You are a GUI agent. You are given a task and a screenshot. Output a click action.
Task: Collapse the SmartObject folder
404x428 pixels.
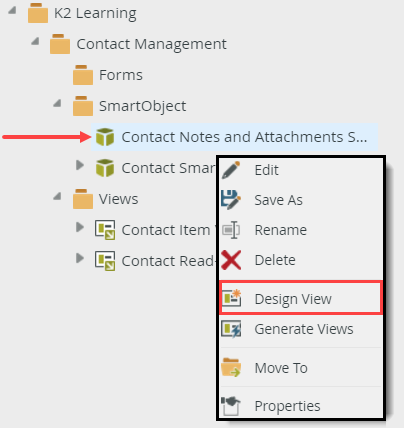[x=58, y=104]
